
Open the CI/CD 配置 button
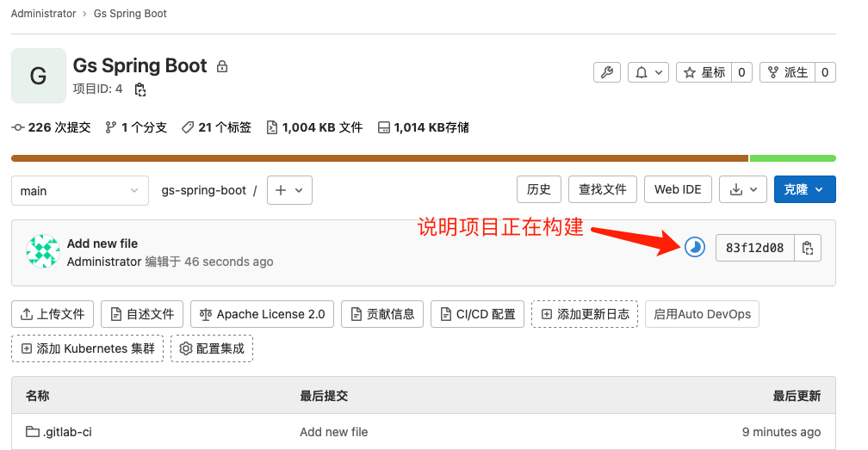pos(477,314)
